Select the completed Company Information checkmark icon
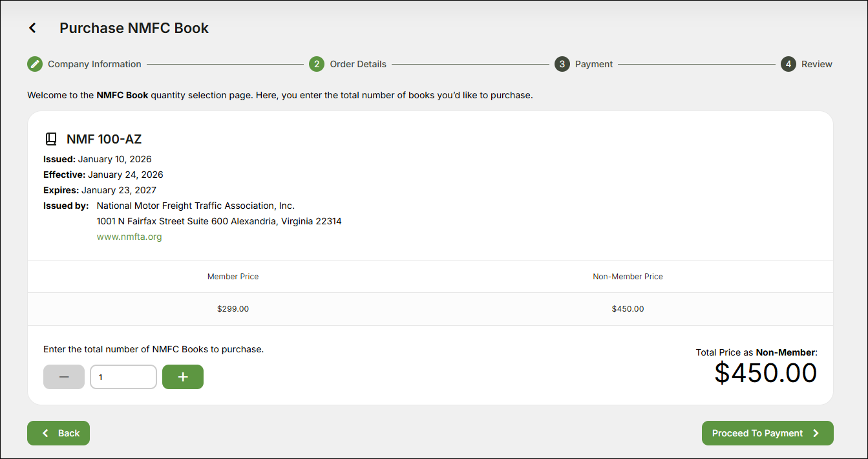The width and height of the screenshot is (868, 459). pyautogui.click(x=35, y=64)
